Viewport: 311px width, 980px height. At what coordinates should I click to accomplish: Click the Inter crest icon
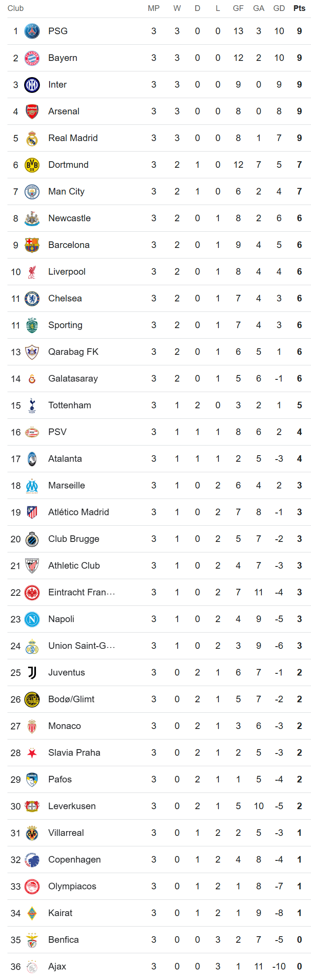click(32, 85)
